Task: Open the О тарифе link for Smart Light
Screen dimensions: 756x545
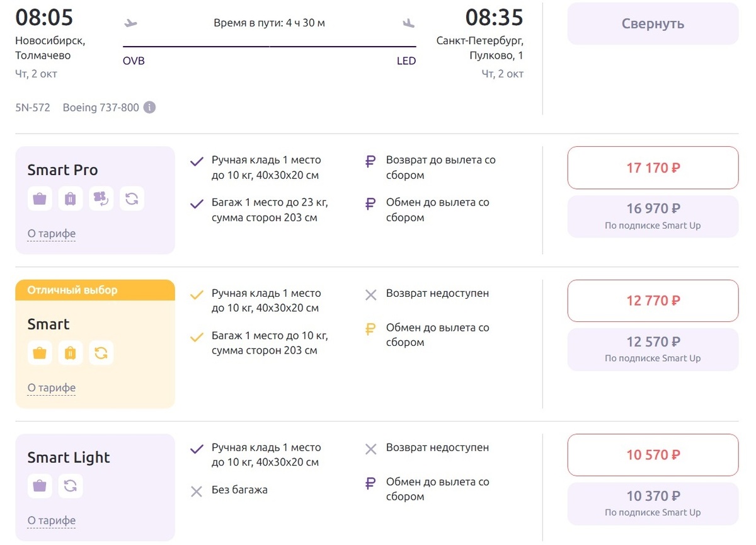Action: tap(52, 520)
